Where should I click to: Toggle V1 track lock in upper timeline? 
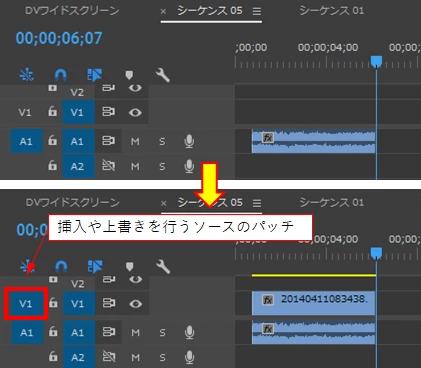[x=52, y=111]
